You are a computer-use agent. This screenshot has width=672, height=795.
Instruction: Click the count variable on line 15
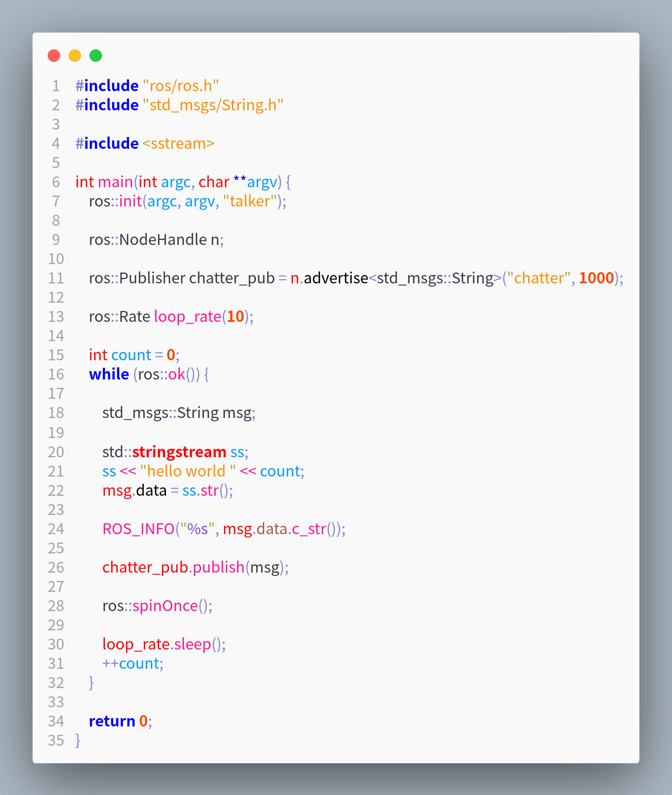[131, 355]
